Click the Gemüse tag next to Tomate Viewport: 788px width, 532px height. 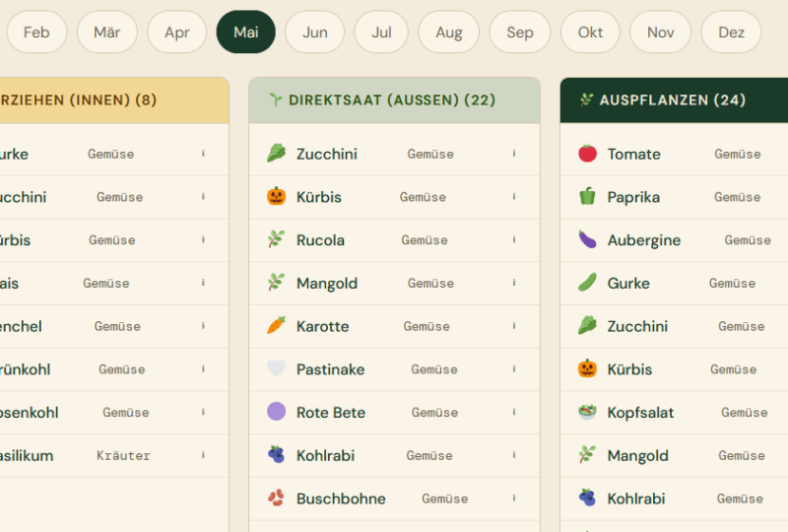pyautogui.click(x=737, y=154)
